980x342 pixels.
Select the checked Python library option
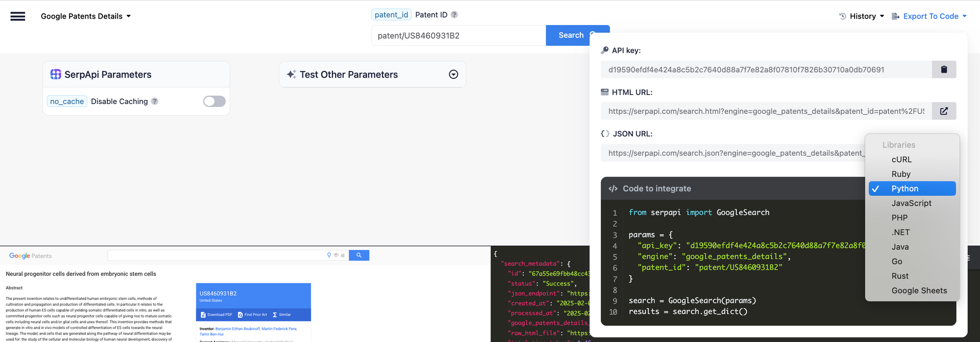point(912,188)
